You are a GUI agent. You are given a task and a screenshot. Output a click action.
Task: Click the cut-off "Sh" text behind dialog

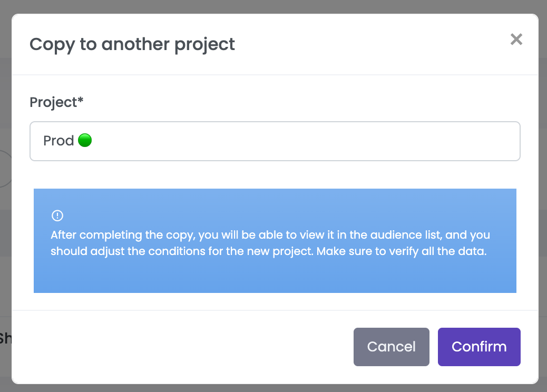pyautogui.click(x=5, y=338)
